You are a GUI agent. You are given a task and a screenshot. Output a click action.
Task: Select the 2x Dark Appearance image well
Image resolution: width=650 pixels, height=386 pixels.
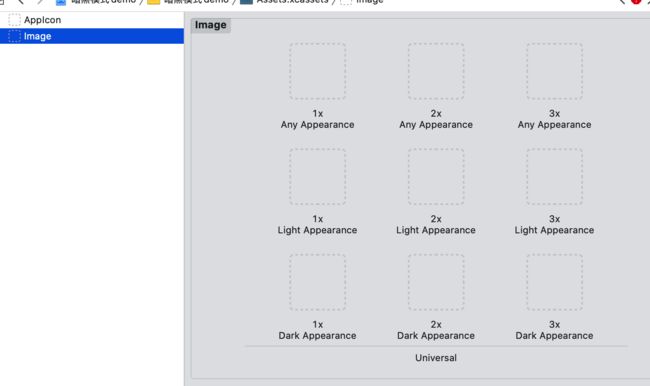pos(436,282)
